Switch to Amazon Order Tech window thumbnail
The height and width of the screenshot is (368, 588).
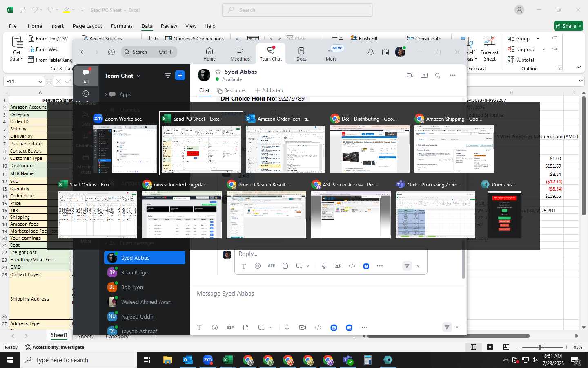click(285, 143)
